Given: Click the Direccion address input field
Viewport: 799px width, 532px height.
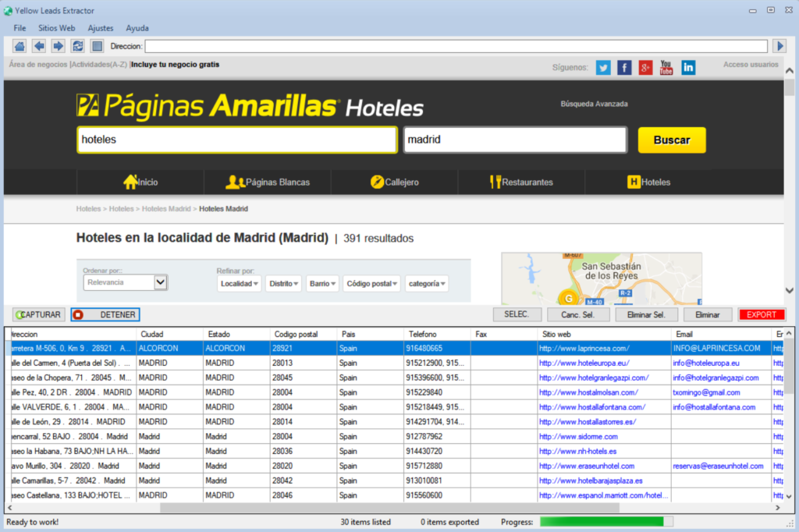Looking at the screenshot, I should point(456,46).
